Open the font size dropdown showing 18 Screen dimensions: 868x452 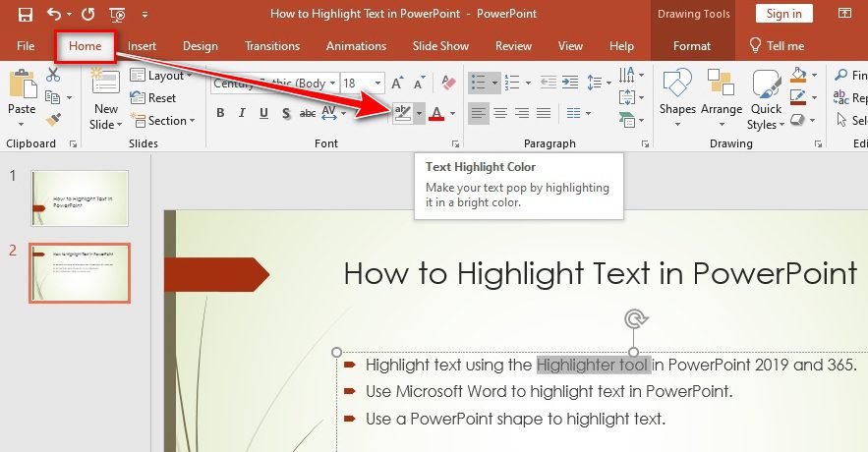point(377,83)
